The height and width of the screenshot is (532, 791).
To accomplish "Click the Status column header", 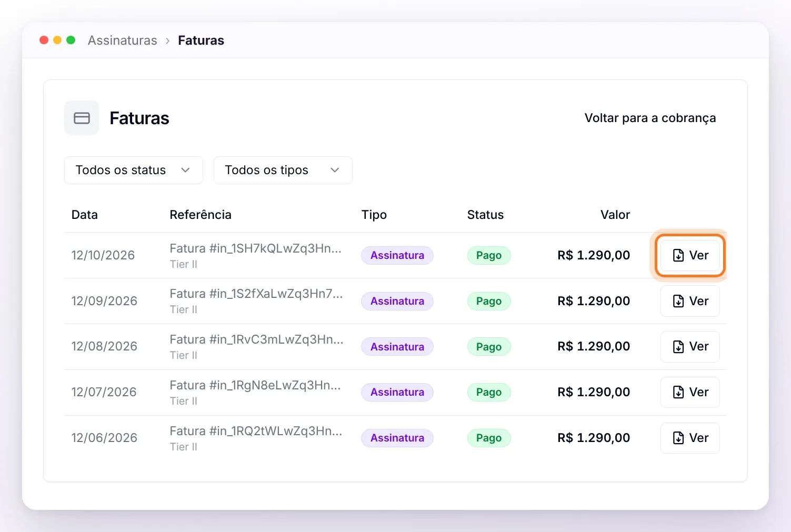I will 485,215.
